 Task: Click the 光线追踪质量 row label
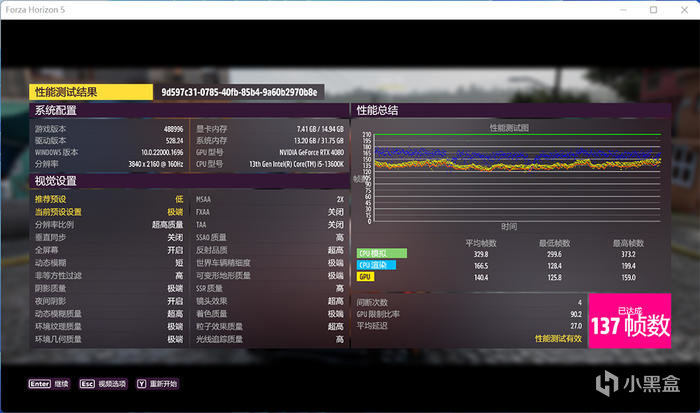(219, 339)
